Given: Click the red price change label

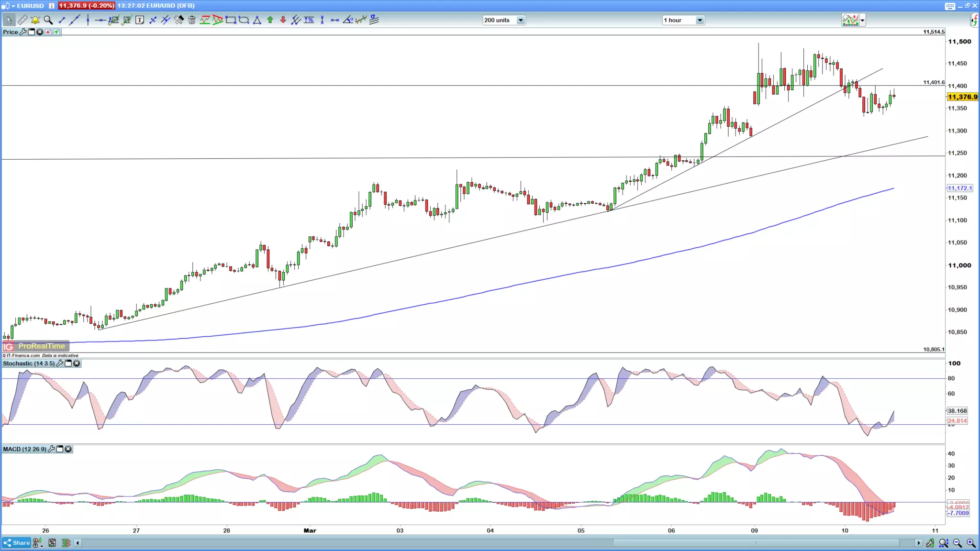Looking at the screenshot, I should 87,6.
